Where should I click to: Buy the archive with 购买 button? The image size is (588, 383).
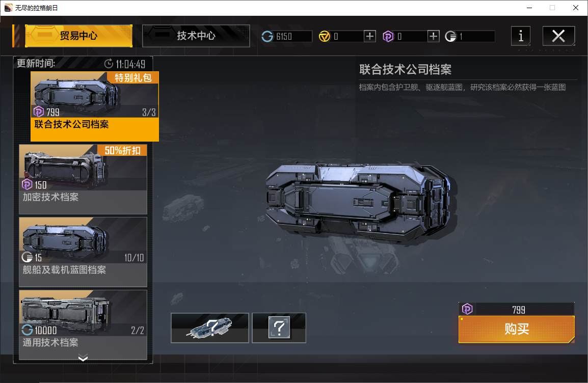(x=516, y=329)
